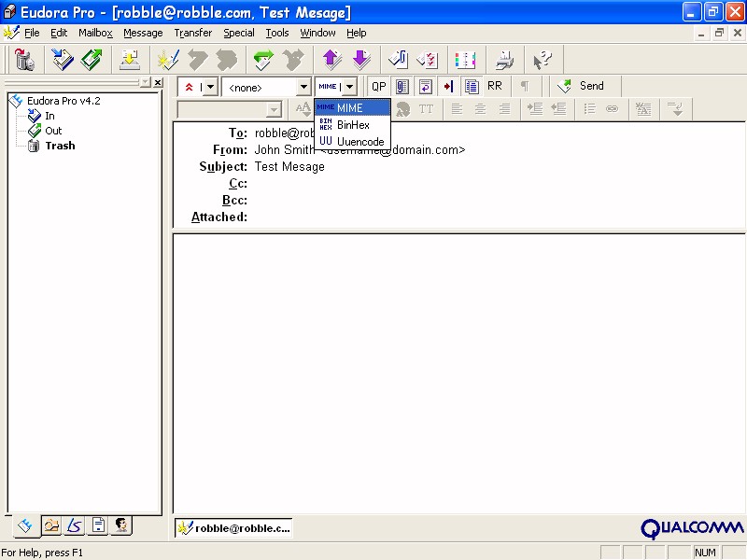Open the File menu
This screenshot has height=560, width=747.
[32, 33]
